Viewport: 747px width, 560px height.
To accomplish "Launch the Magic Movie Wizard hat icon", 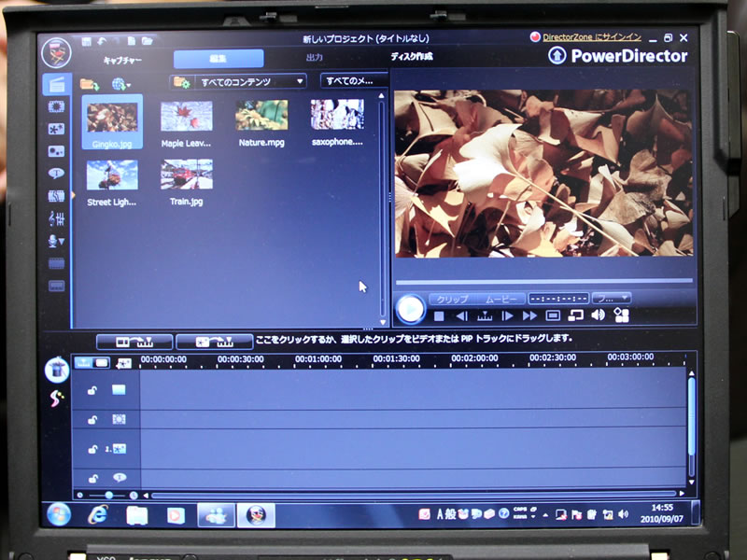I will coord(56,370).
